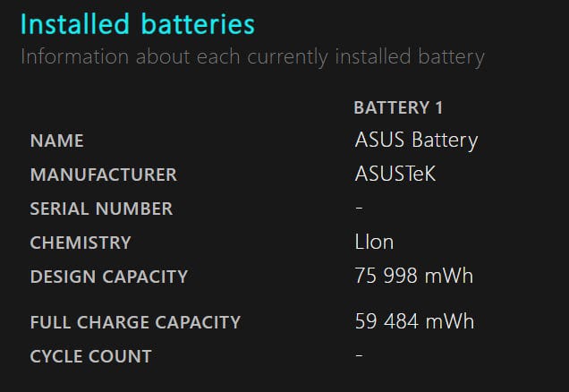Click the mWh unit in design capacity

tap(449, 276)
